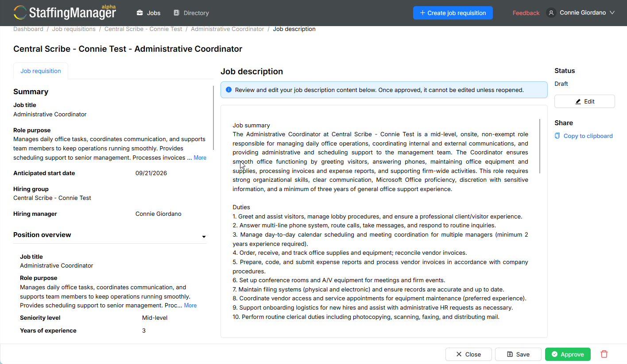Go to Job requisitions breadcrumb
This screenshot has width=627, height=364.
tap(74, 29)
